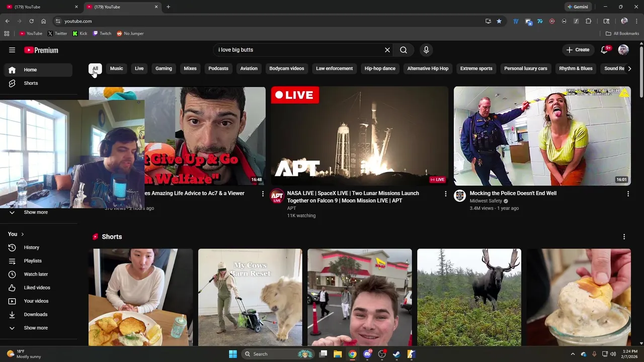Viewport: 644px width, 362px height.
Task: Select the Music filter chip
Action: click(x=117, y=68)
